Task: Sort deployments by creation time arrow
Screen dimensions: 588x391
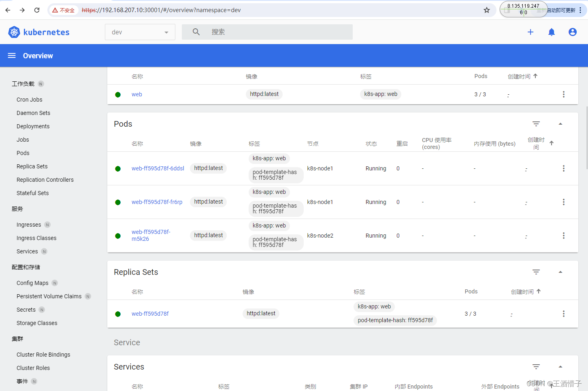Action: tap(535, 76)
